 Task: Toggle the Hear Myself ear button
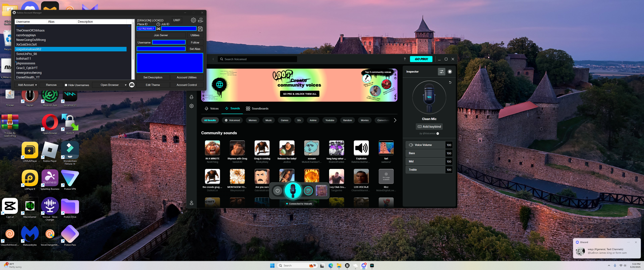[308, 191]
